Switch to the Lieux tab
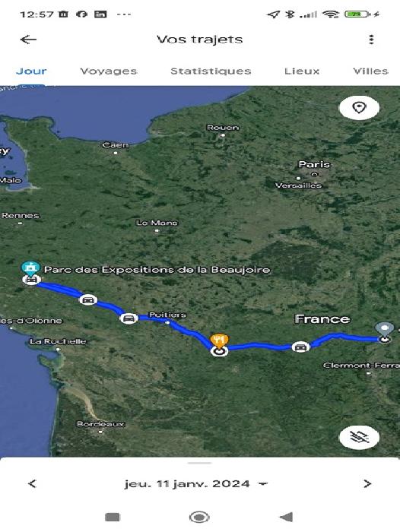Viewport: 400px width, 532px height. tap(302, 71)
